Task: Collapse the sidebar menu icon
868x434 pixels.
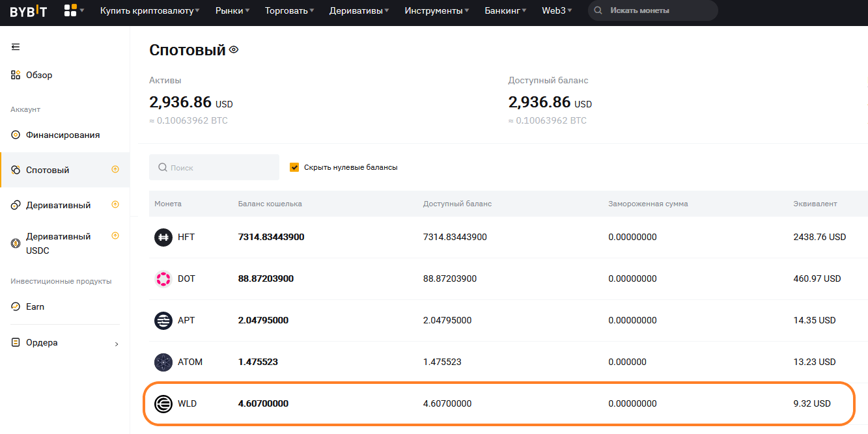Action: coord(16,47)
